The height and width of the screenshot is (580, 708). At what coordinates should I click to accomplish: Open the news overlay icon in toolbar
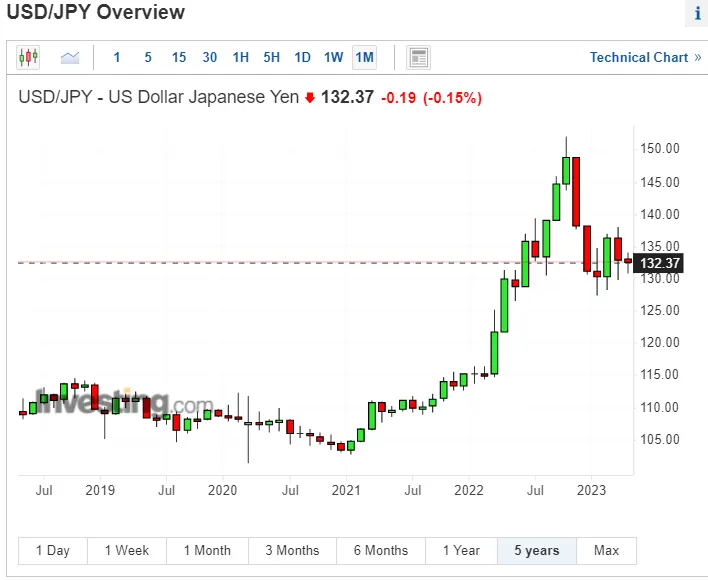(x=418, y=57)
